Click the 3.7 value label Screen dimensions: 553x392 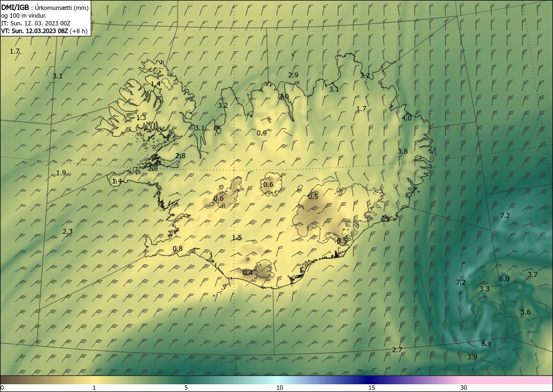533,274
